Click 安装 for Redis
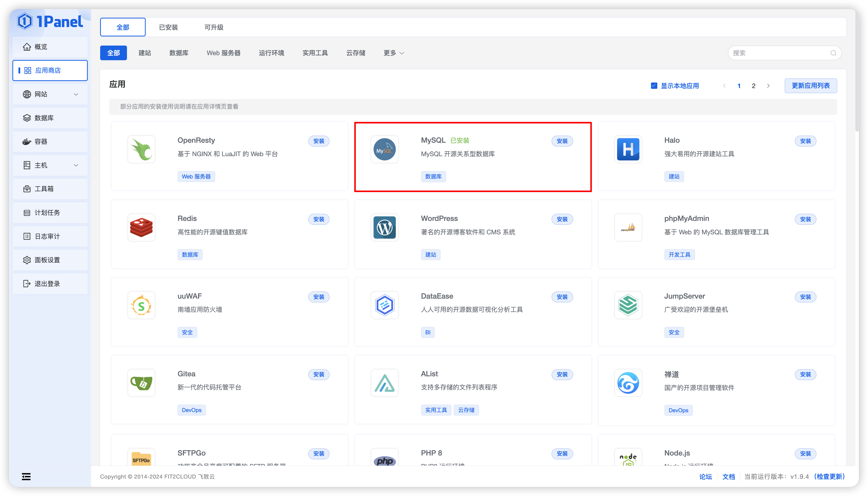The height and width of the screenshot is (496, 868). (x=319, y=219)
